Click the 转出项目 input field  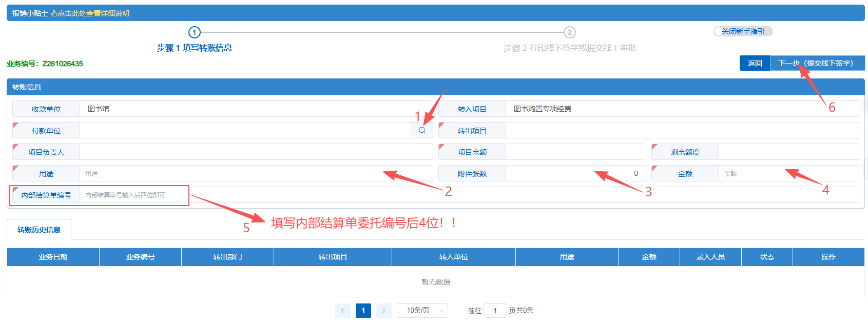tap(682, 130)
